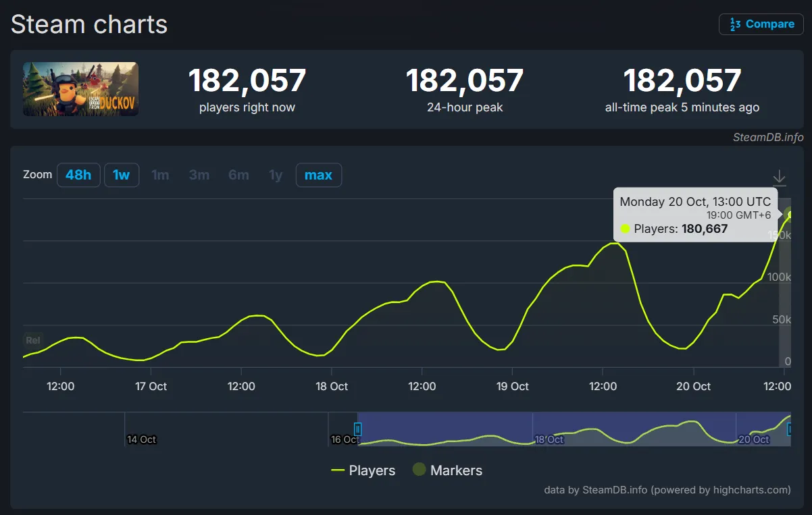The image size is (812, 515).
Task: Click the Escape from Duckov game thumbnail
Action: (x=81, y=89)
